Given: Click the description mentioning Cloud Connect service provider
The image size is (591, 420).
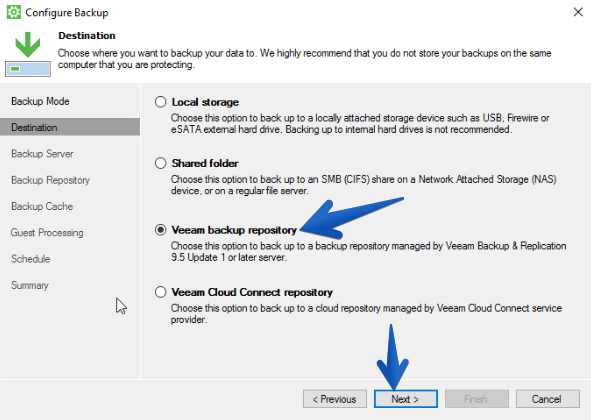Looking at the screenshot, I should [366, 314].
